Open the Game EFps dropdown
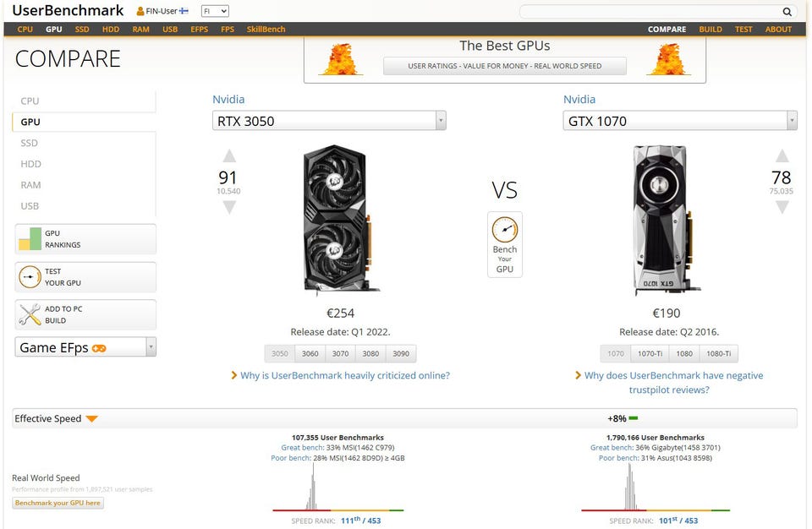Viewport: 812px width, 529px height. (85, 347)
